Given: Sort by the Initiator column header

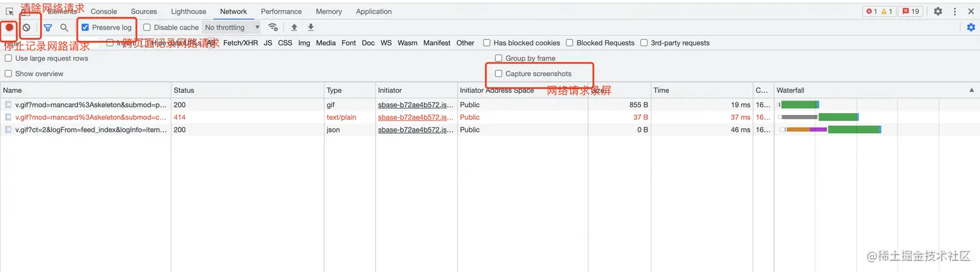Looking at the screenshot, I should point(416,90).
